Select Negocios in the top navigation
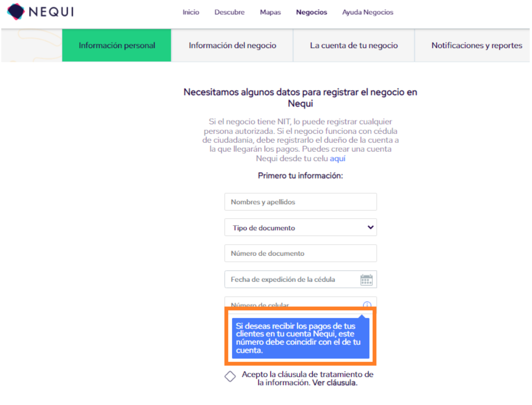Screen dimensions: 532x405 click(x=311, y=12)
